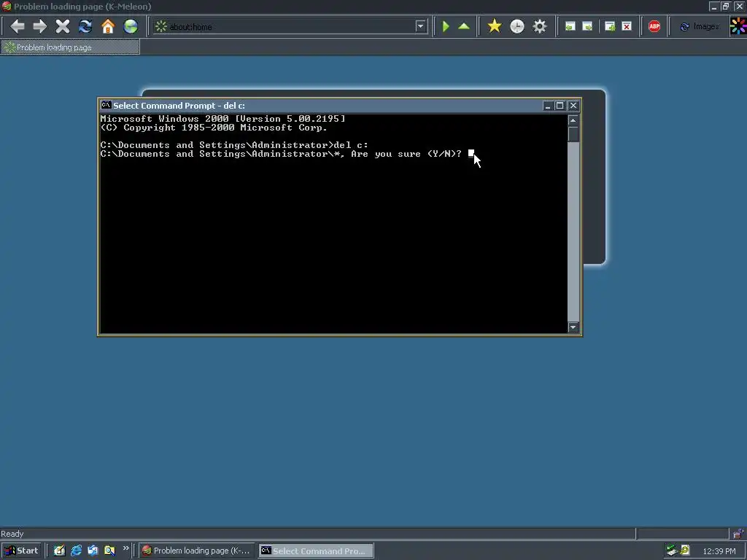Click the magnifier Quick Launch icon
The height and width of the screenshot is (560, 747).
[x=109, y=551]
